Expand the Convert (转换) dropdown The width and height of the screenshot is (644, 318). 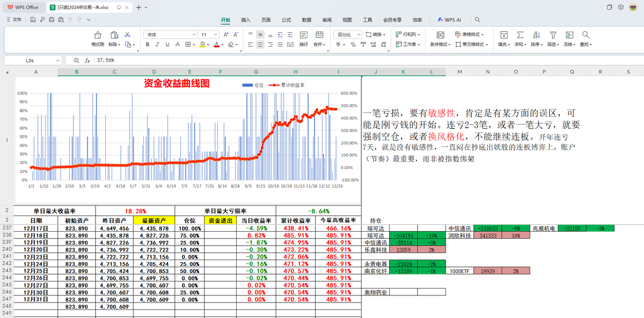375,34
